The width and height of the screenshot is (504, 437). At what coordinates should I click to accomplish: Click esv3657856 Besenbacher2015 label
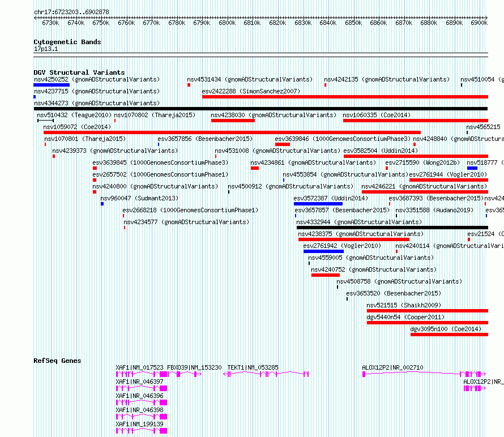[205, 139]
